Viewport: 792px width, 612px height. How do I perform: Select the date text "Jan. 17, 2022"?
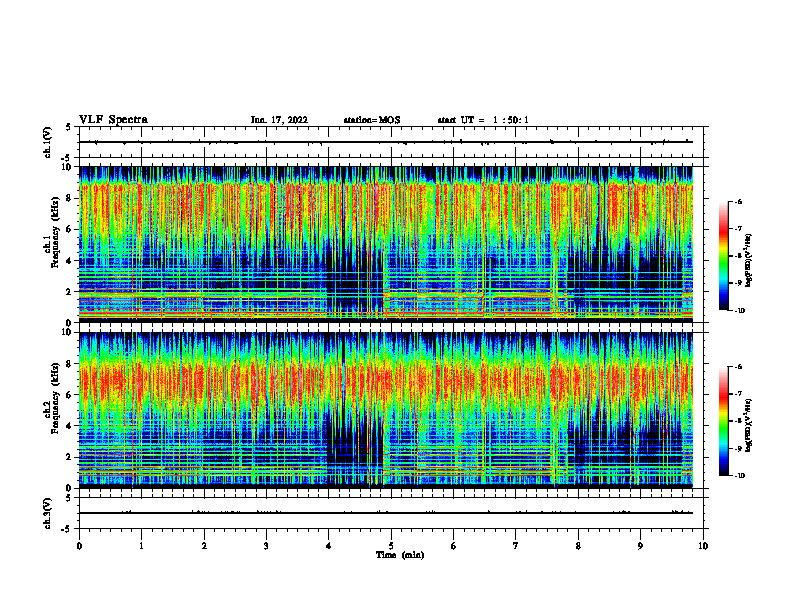279,120
